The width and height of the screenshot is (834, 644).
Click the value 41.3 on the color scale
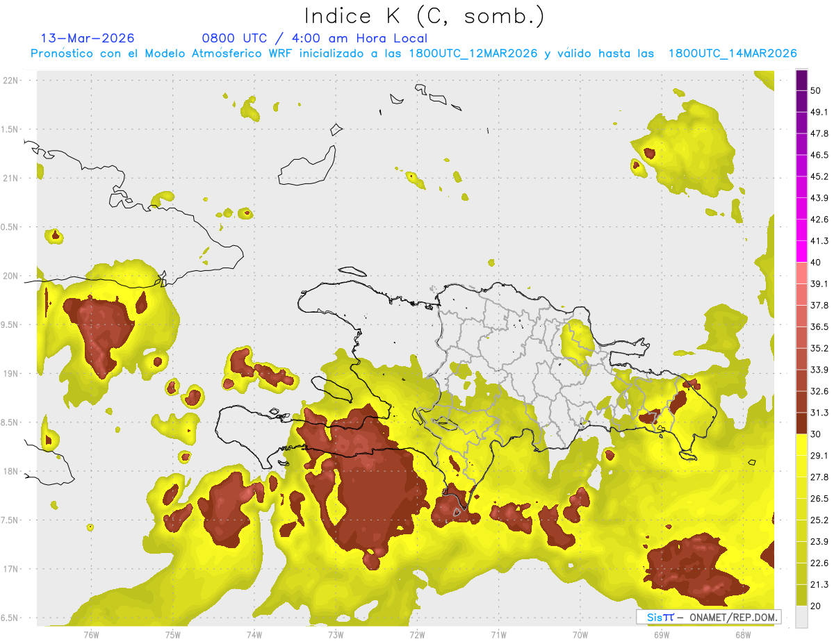(819, 241)
